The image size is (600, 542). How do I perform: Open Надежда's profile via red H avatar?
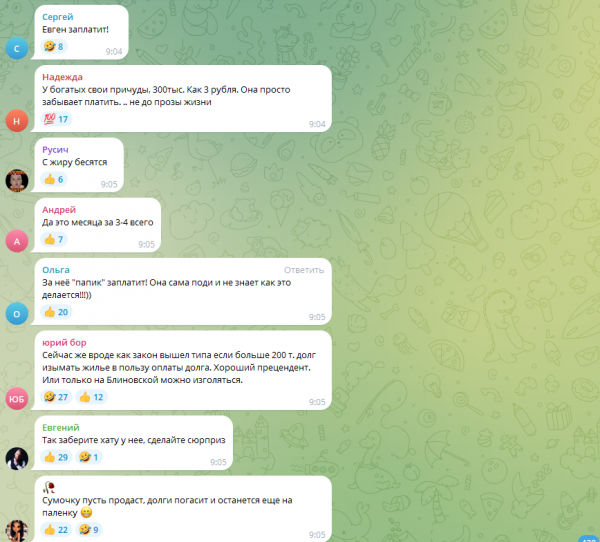(17, 121)
